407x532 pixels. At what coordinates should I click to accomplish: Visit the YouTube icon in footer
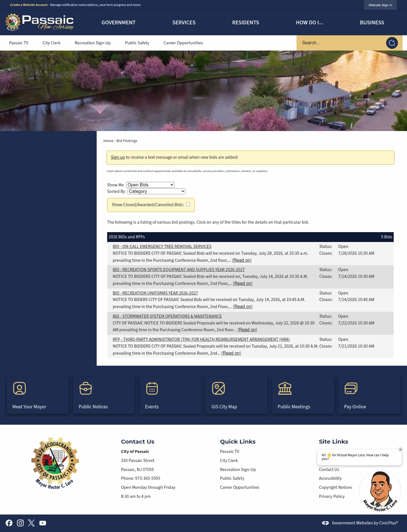[x=43, y=523]
